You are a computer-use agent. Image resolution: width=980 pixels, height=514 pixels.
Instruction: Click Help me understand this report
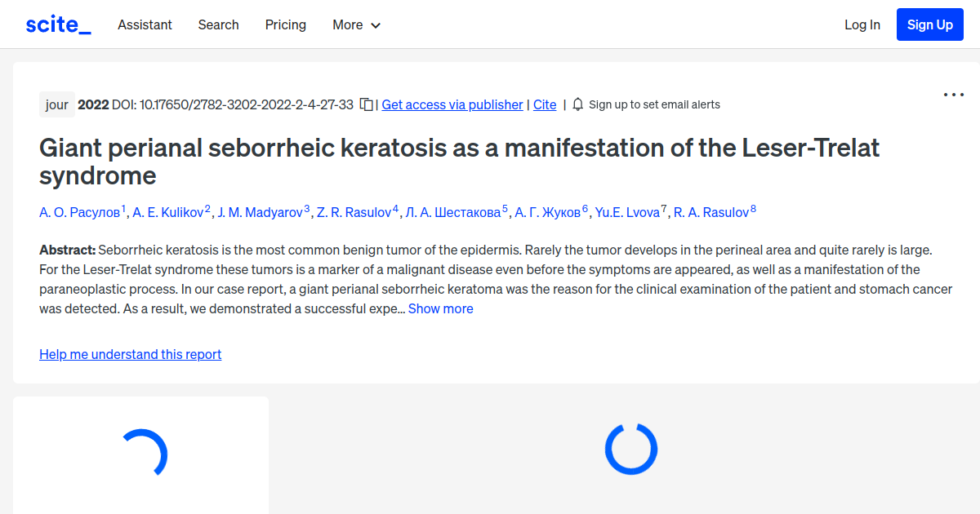[x=130, y=354]
